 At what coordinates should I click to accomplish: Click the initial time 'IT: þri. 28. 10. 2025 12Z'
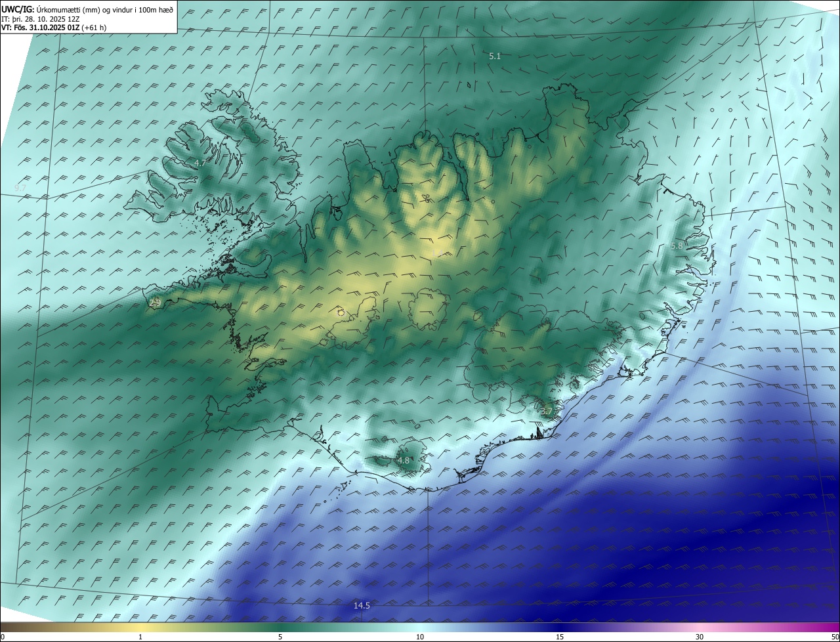click(x=40, y=19)
